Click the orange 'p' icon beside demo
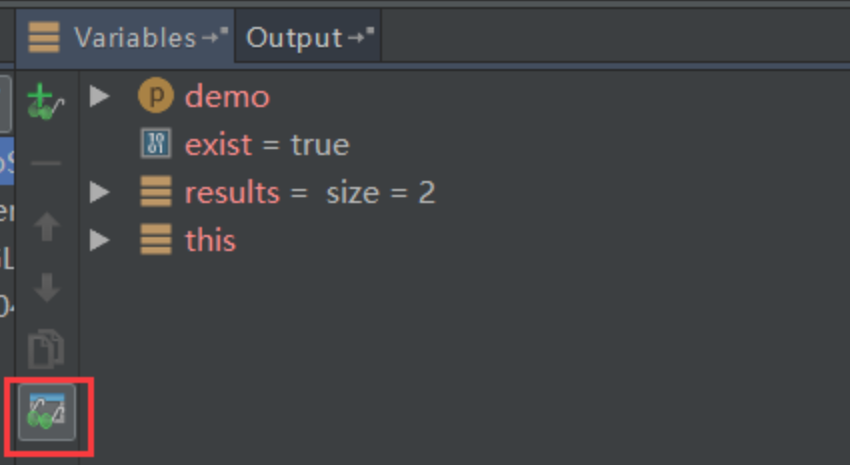The height and width of the screenshot is (466, 850). 156,96
